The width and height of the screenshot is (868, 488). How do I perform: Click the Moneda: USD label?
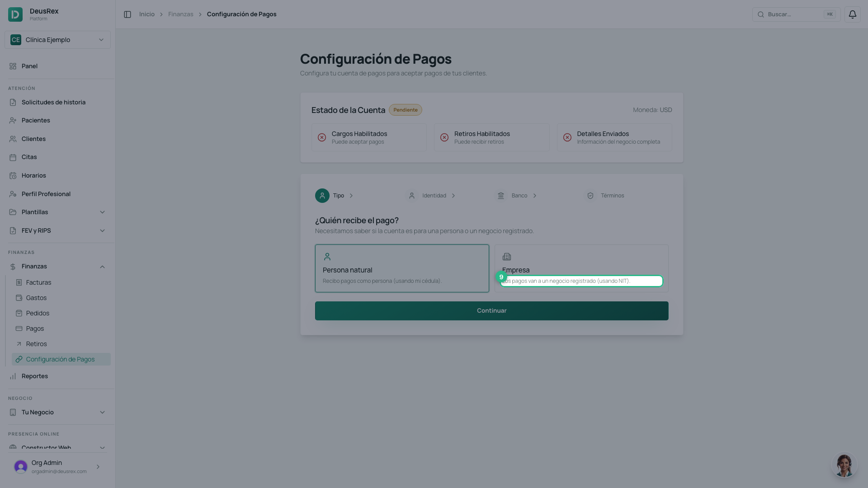click(x=652, y=110)
